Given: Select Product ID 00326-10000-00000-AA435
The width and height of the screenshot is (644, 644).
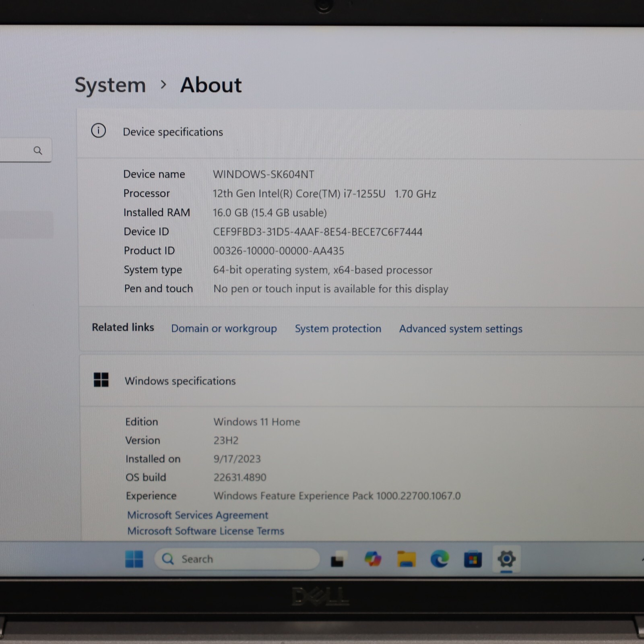Looking at the screenshot, I should tap(279, 251).
